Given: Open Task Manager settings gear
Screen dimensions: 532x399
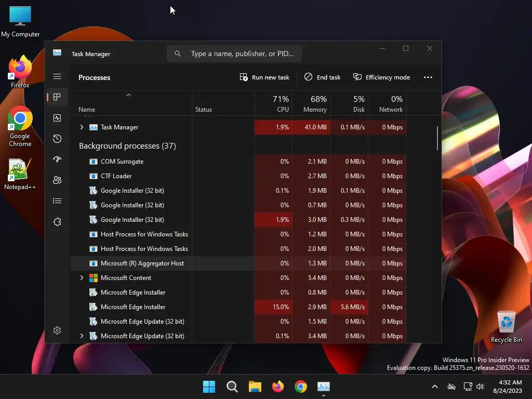Looking at the screenshot, I should (57, 330).
